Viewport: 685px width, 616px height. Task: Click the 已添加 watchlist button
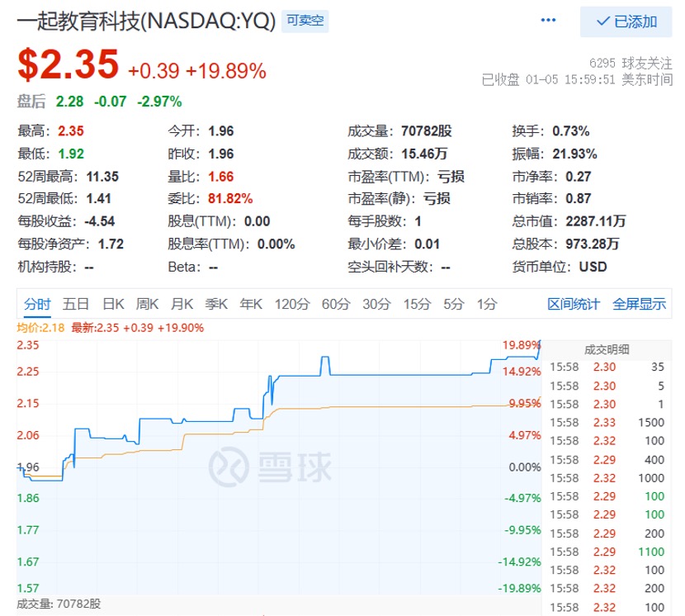coord(626,21)
